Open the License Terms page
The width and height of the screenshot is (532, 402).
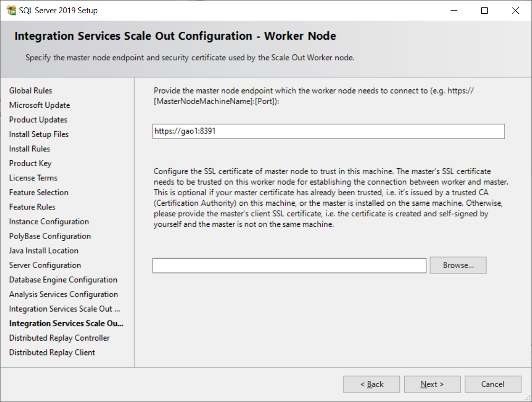point(33,178)
